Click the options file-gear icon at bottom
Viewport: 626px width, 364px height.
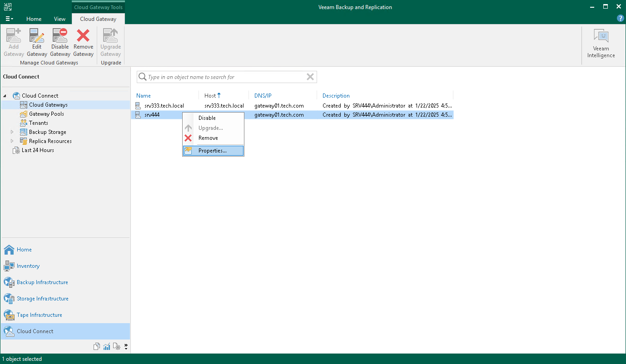click(x=117, y=346)
